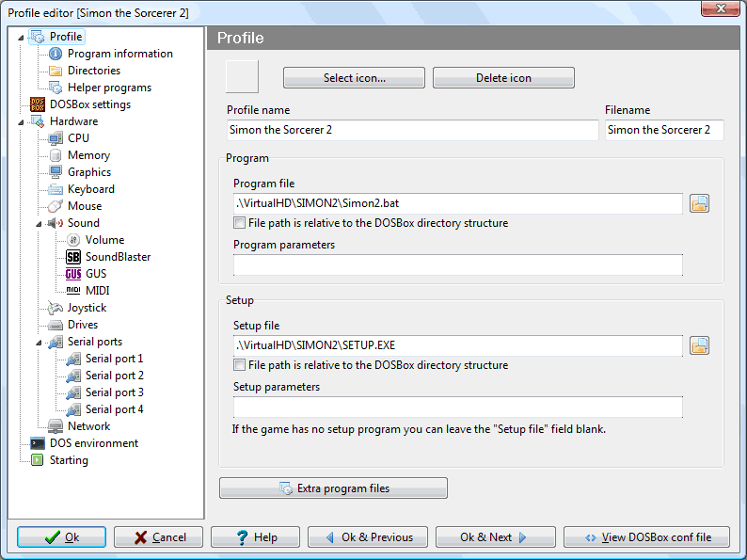Screen dimensions: 747x560
Task: Click into the Setup parameters field
Action: pos(458,407)
